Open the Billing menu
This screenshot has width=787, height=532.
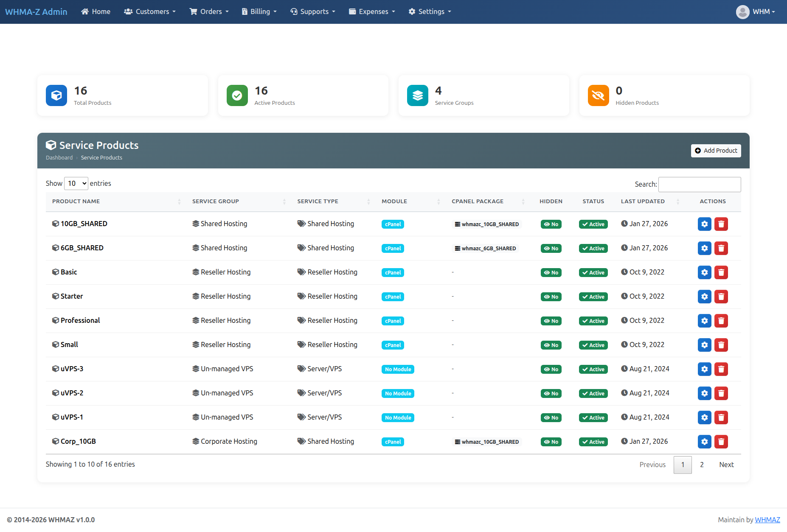click(259, 11)
